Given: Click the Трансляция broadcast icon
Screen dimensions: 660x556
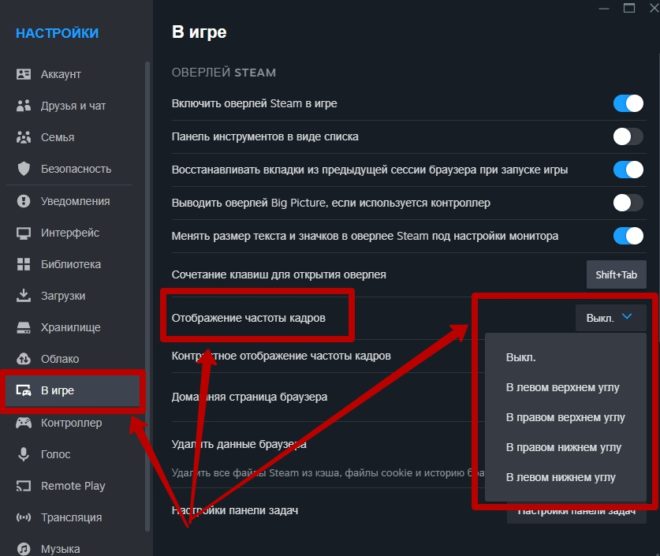Looking at the screenshot, I should coord(24,517).
